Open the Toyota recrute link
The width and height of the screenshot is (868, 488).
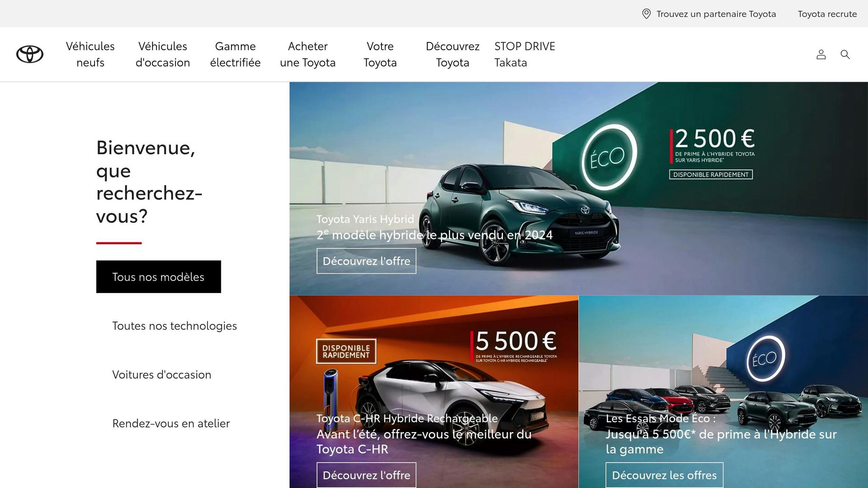[827, 14]
